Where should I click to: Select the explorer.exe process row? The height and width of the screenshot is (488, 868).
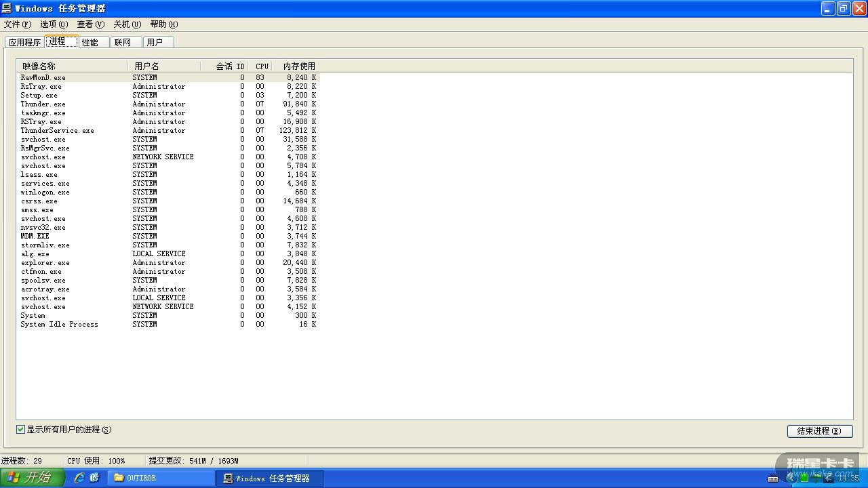(x=168, y=263)
